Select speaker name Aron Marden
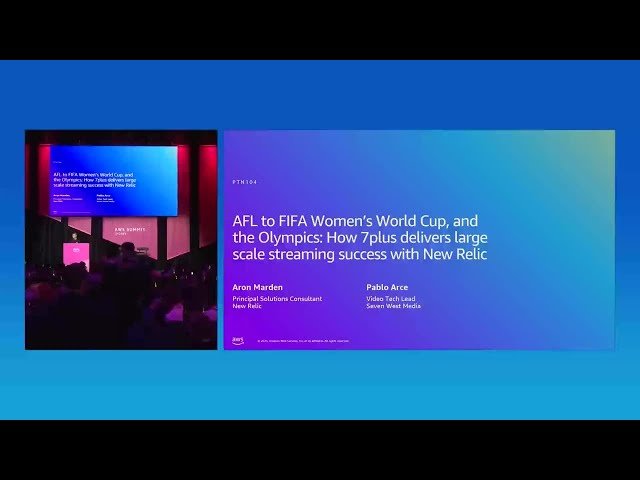This screenshot has width=640, height=480. coord(257,287)
